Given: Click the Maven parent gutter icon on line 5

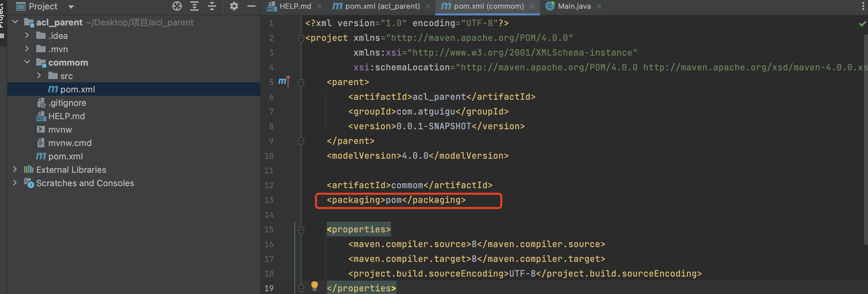Looking at the screenshot, I should pyautogui.click(x=284, y=81).
